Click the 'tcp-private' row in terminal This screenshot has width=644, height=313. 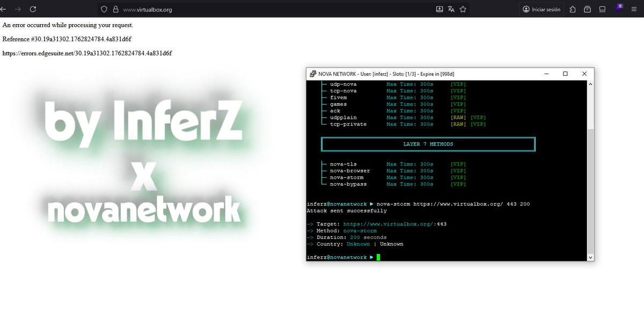(x=404, y=124)
